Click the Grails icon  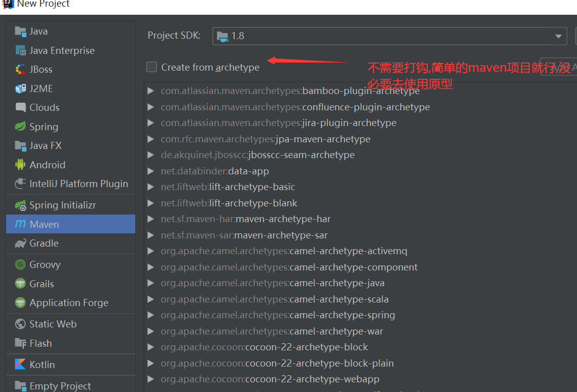coord(20,284)
